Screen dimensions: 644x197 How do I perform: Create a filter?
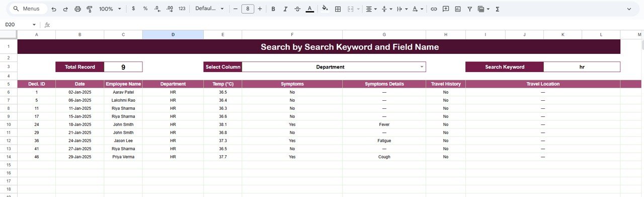pyautogui.click(x=470, y=9)
